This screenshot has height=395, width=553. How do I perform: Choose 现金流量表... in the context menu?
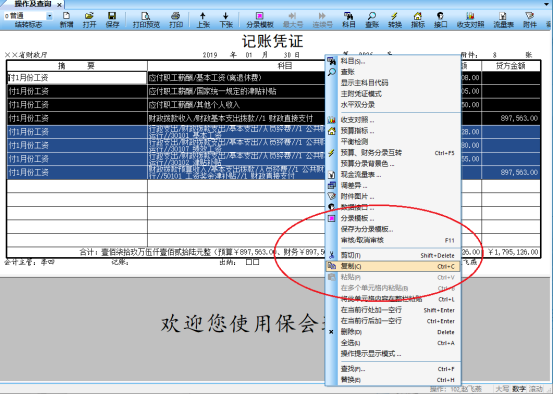[394, 175]
